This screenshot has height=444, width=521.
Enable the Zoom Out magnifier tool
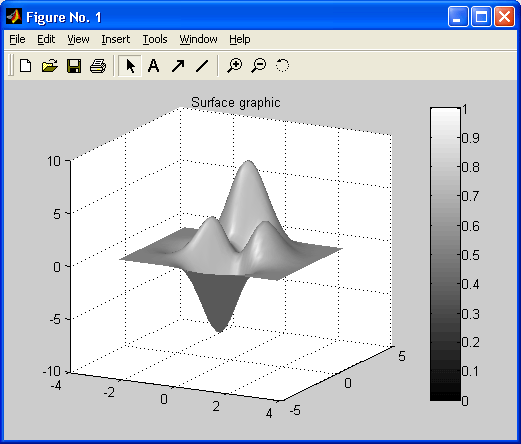click(259, 66)
